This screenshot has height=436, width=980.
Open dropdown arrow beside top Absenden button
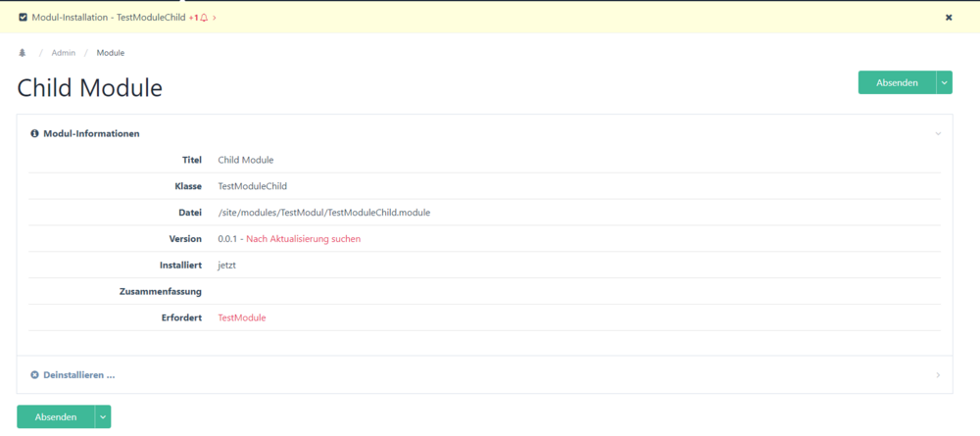click(945, 83)
